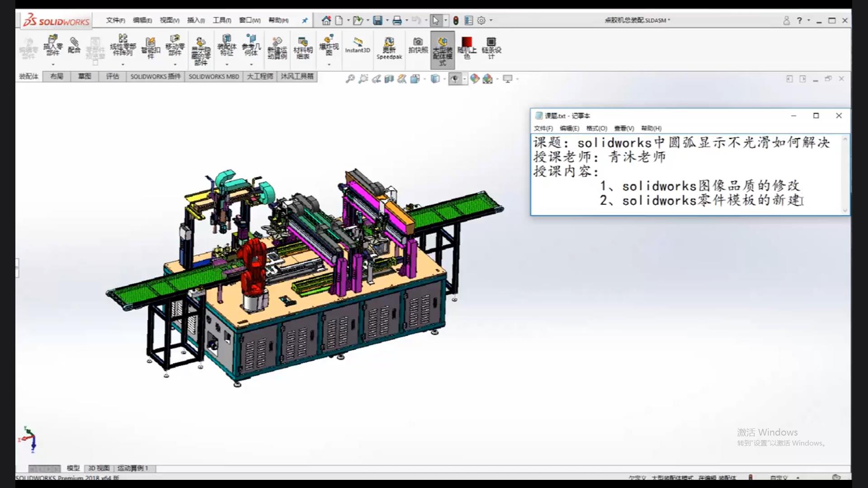Image resolution: width=868 pixels, height=488 pixels.
Task: Click the Take Snapshot (拍快照) camera icon
Action: pyautogui.click(x=418, y=45)
